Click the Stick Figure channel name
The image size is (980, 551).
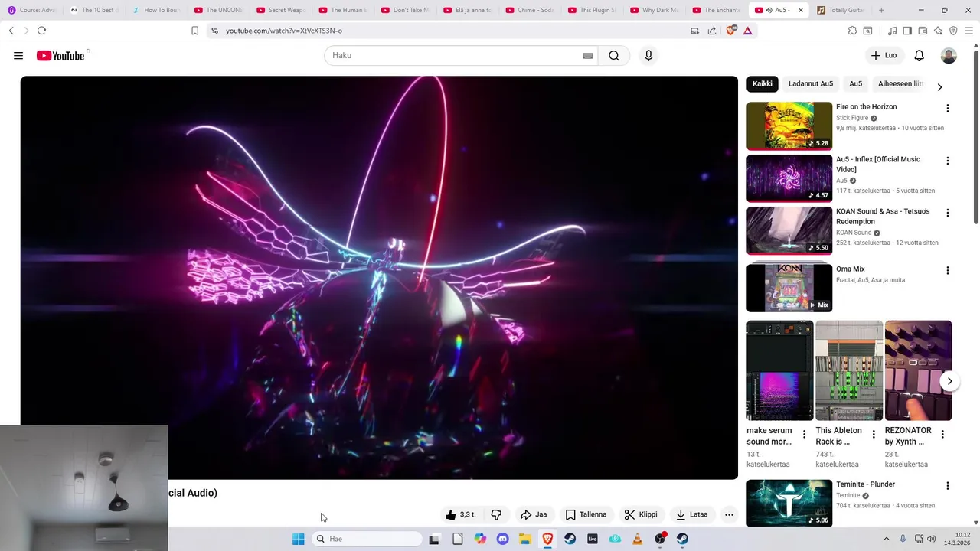pyautogui.click(x=852, y=118)
